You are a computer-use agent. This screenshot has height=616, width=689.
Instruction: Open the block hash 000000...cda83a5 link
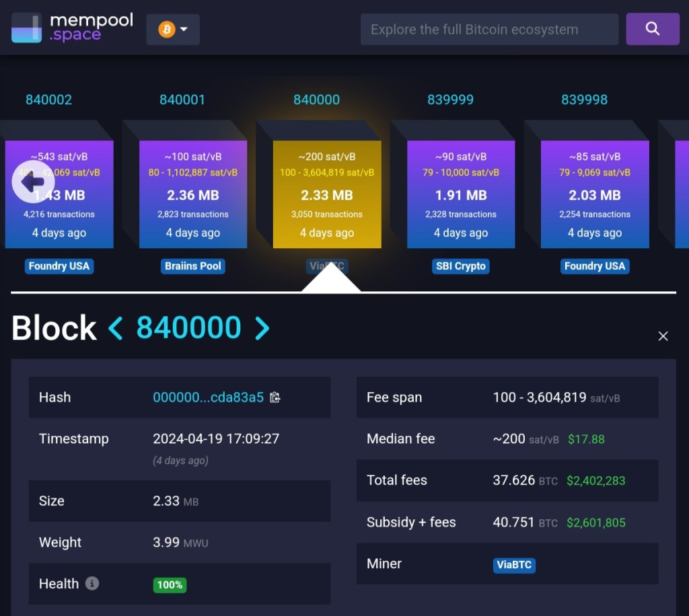(x=208, y=397)
